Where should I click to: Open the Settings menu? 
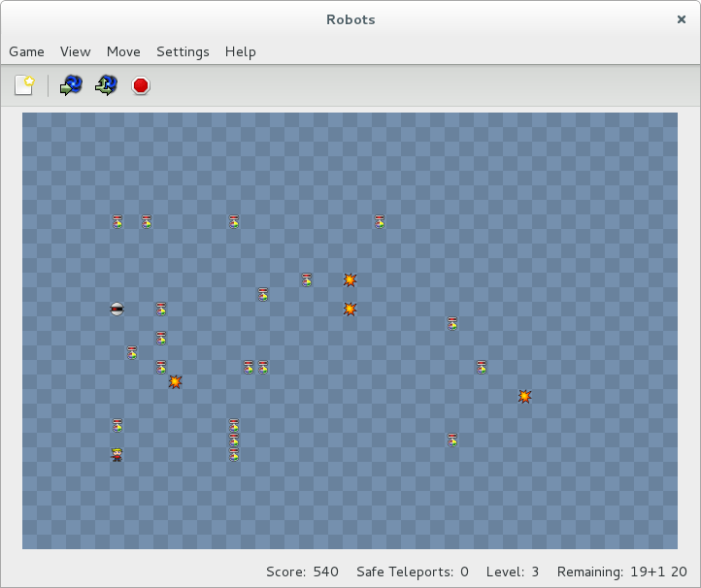pyautogui.click(x=183, y=51)
